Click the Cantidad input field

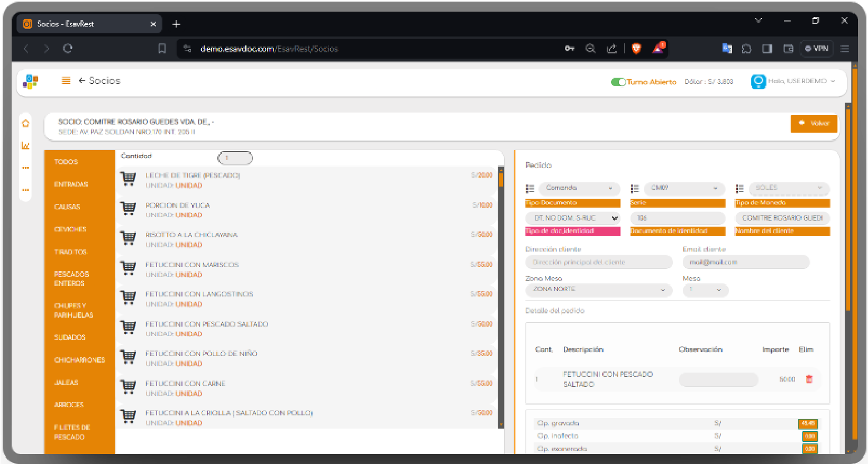(x=235, y=157)
